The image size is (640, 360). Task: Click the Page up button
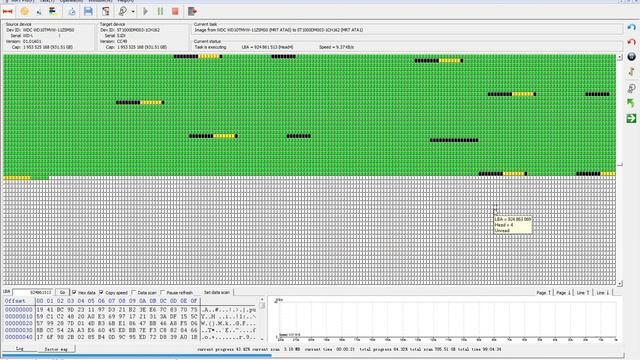tap(543, 293)
